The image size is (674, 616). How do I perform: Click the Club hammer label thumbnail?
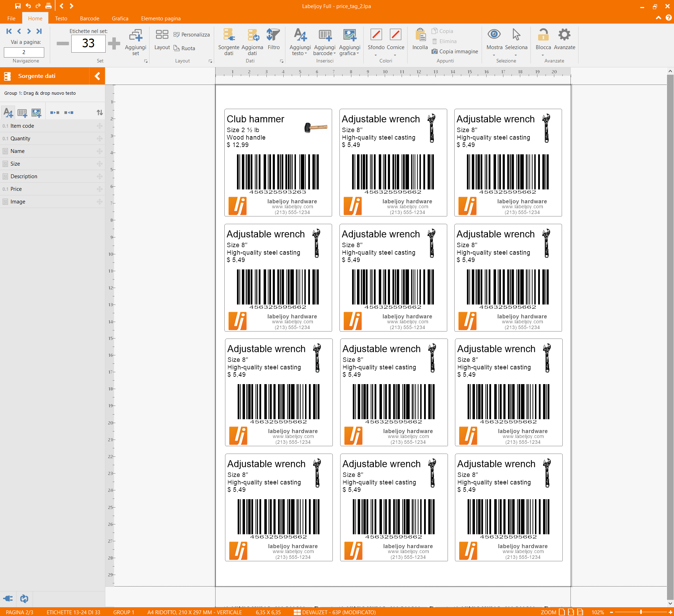tap(278, 162)
